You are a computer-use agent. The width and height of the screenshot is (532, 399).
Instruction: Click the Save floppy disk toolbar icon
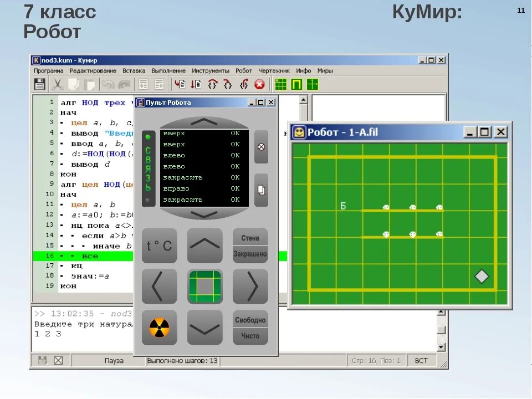pos(40,84)
